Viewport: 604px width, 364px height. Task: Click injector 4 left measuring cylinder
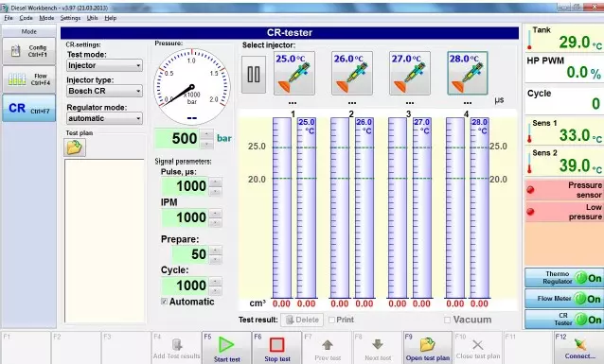(455, 208)
